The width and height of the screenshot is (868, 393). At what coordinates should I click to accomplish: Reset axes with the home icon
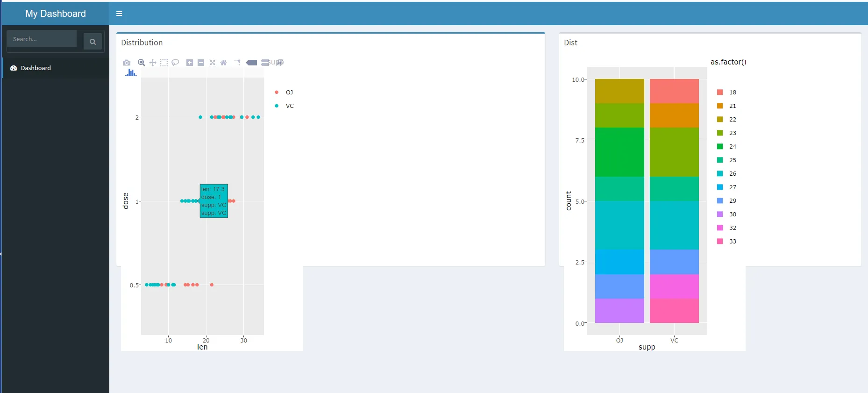pos(224,63)
